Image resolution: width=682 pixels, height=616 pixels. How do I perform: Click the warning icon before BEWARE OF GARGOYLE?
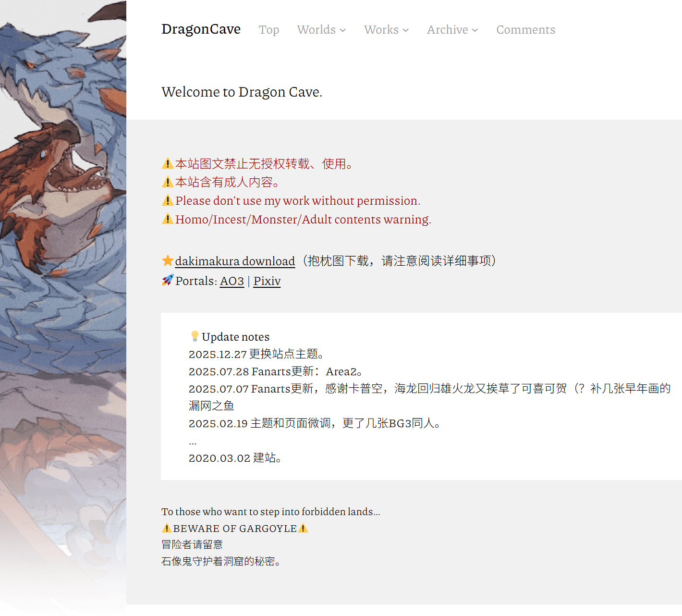click(x=167, y=528)
